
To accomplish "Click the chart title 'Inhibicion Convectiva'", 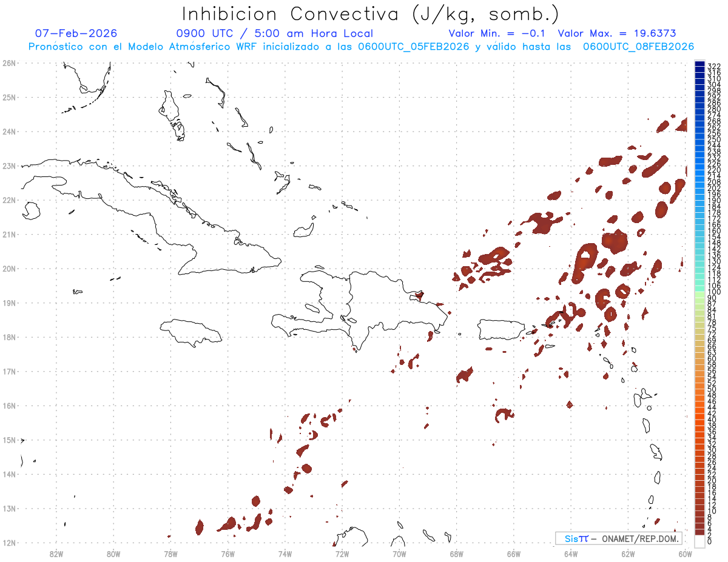I will click(x=291, y=14).
